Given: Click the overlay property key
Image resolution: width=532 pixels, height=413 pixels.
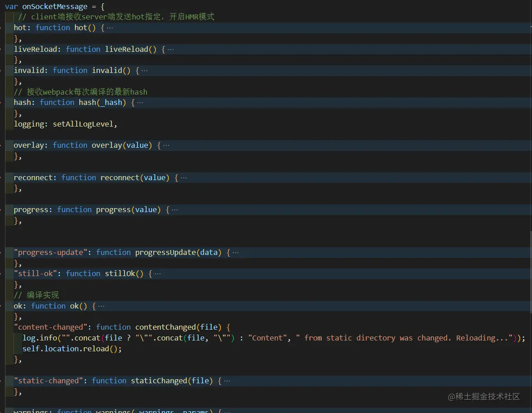Looking at the screenshot, I should coord(28,145).
